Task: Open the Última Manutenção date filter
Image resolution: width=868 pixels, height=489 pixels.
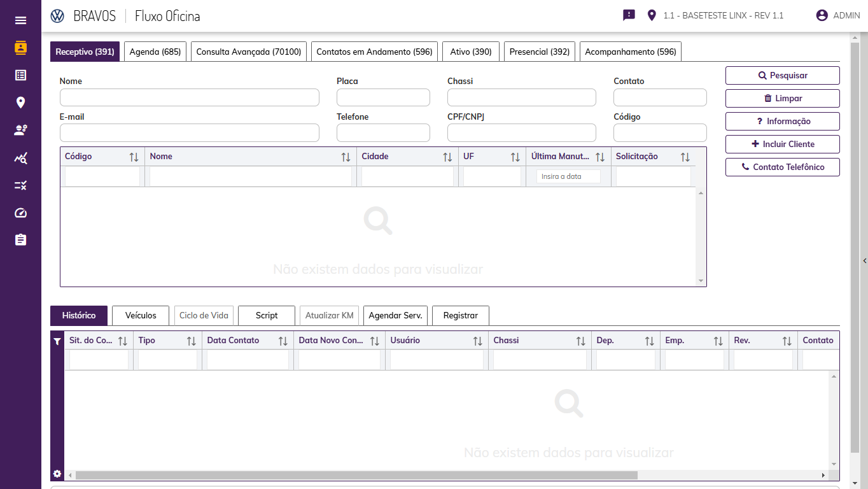Action: point(568,176)
